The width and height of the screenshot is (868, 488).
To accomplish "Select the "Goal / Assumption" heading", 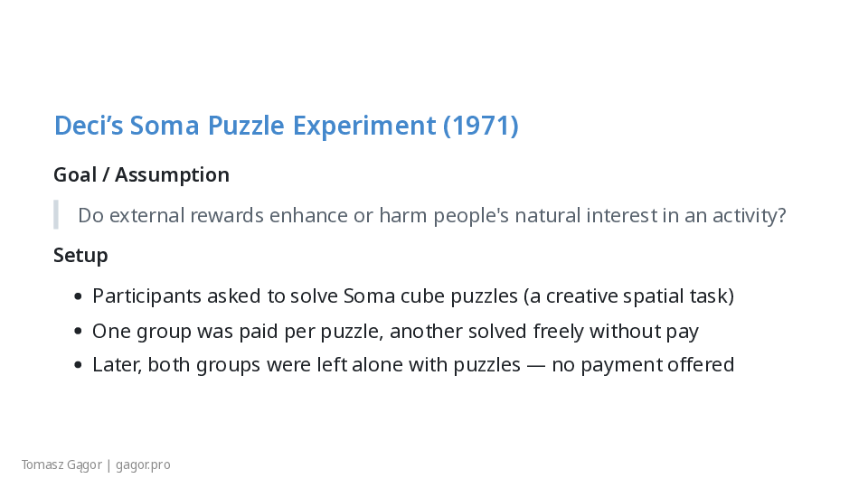I will click(x=141, y=174).
